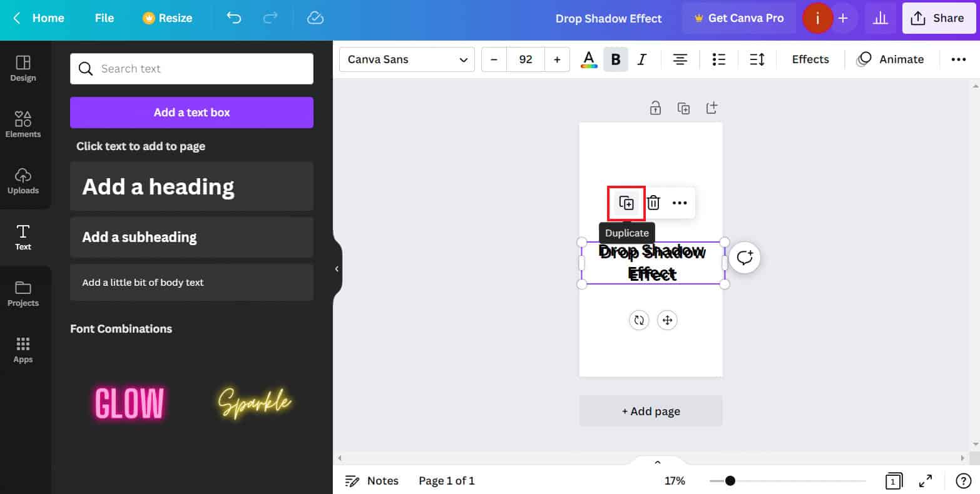Image resolution: width=980 pixels, height=494 pixels.
Task: Open line spacing settings
Action: (757, 59)
